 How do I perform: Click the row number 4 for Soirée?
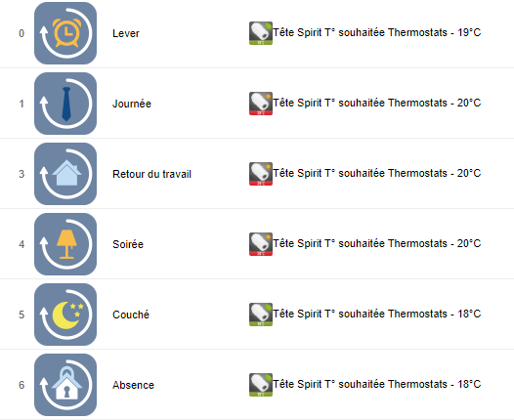tap(21, 244)
